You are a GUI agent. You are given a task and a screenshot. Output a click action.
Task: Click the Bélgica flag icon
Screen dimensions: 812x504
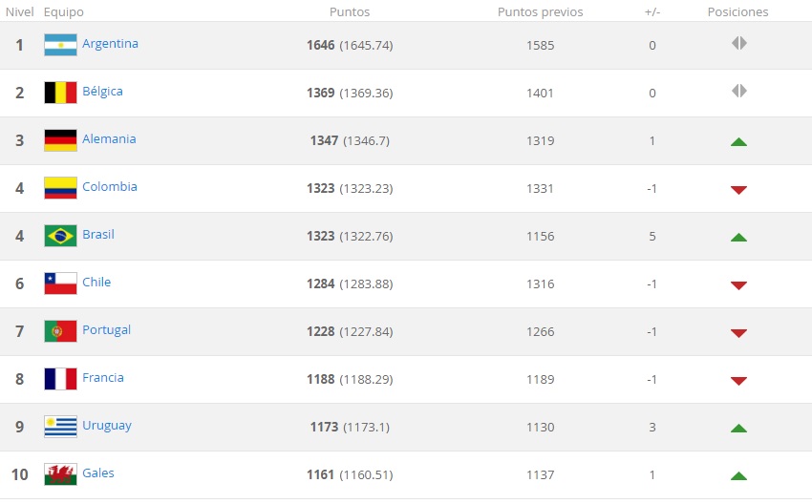click(60, 93)
